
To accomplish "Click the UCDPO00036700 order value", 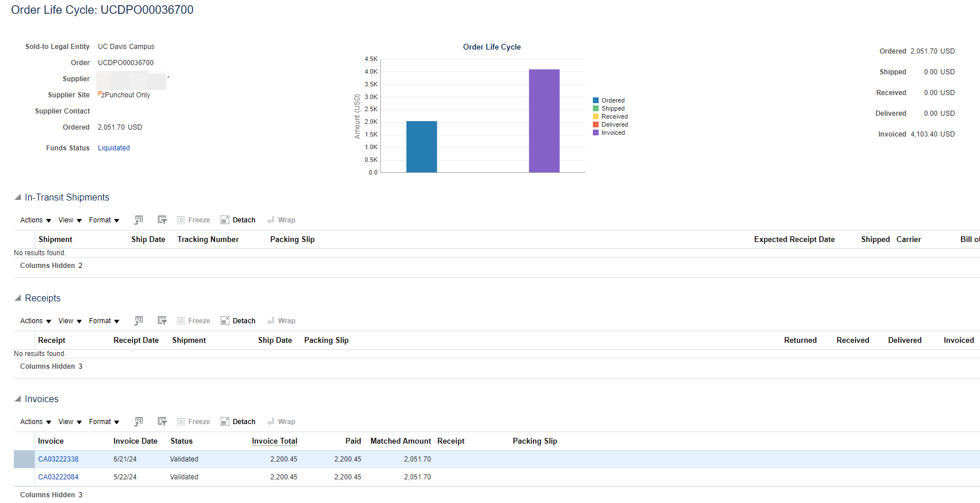I will (126, 63).
